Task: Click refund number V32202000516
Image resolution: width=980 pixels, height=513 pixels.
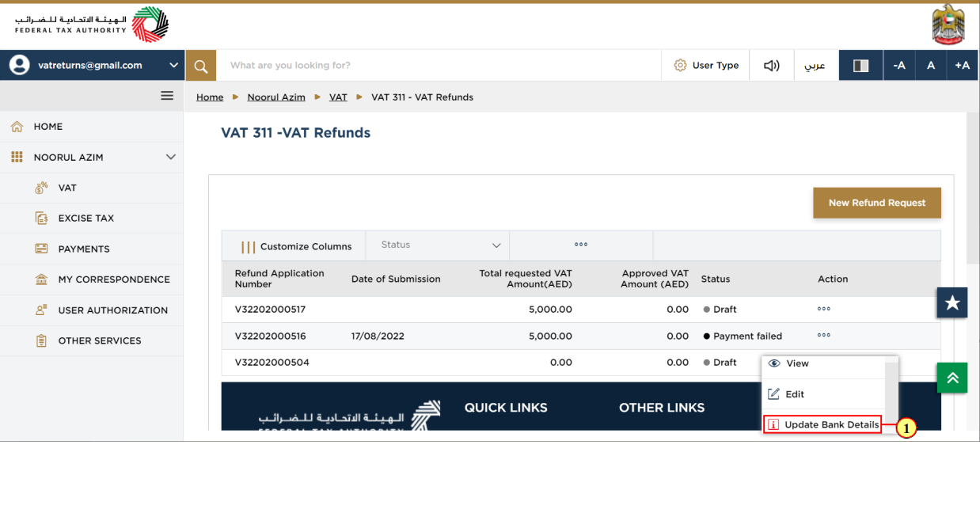Action: point(270,336)
